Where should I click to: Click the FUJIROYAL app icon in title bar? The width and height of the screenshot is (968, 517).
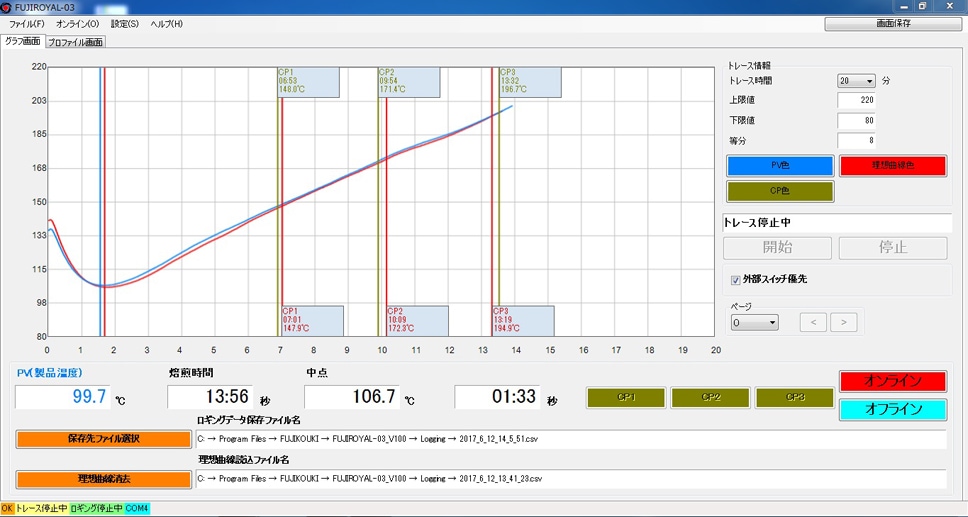(7, 6)
